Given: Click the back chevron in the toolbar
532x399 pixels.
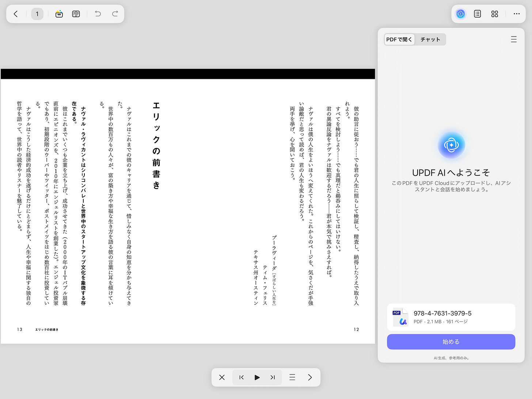Looking at the screenshot, I should pyautogui.click(x=16, y=14).
